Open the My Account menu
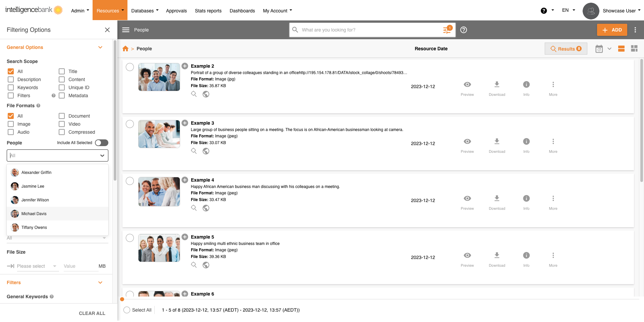Image resolution: width=644 pixels, height=322 pixels. click(277, 11)
